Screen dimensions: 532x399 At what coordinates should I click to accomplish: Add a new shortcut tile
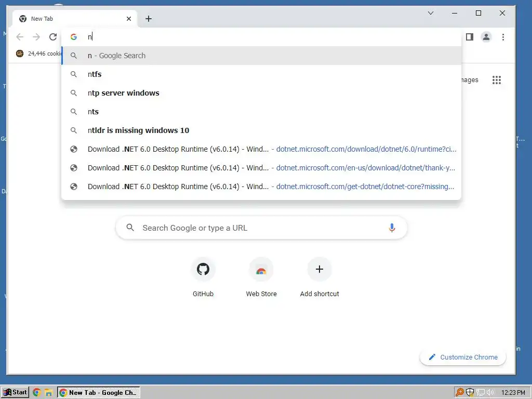click(320, 278)
